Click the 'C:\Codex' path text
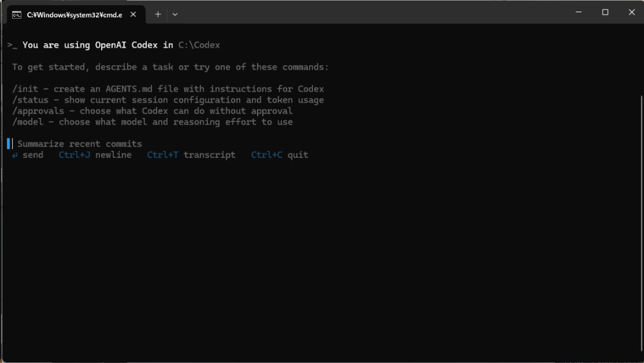The width and height of the screenshot is (644, 363). coord(199,45)
